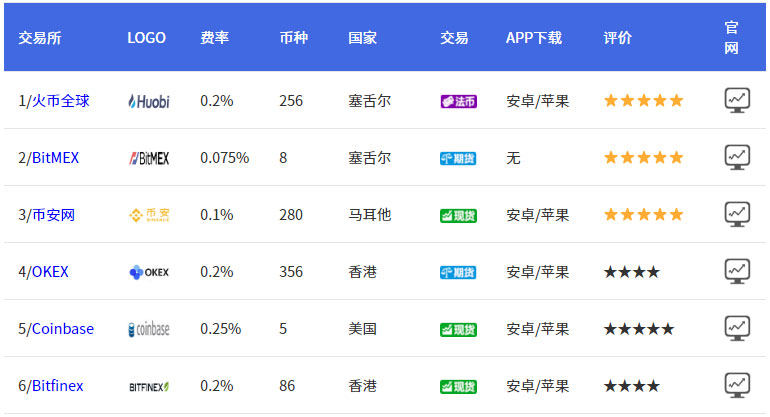The width and height of the screenshot is (770, 417).
Task: Select the 86 coin count cell
Action: pos(287,386)
